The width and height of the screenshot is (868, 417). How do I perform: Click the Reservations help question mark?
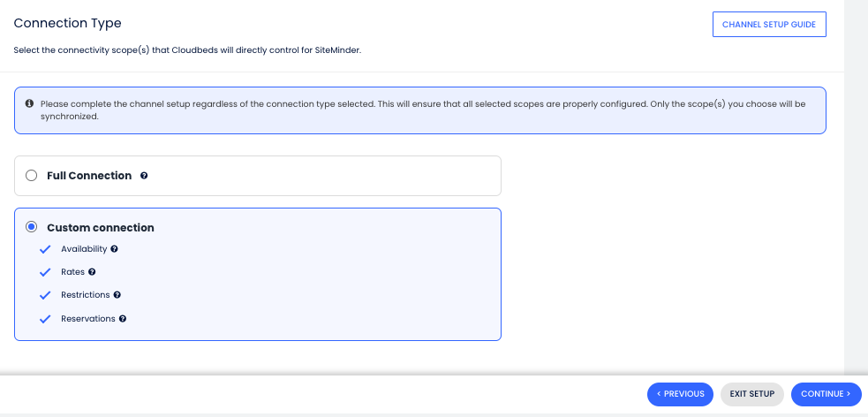[123, 319]
